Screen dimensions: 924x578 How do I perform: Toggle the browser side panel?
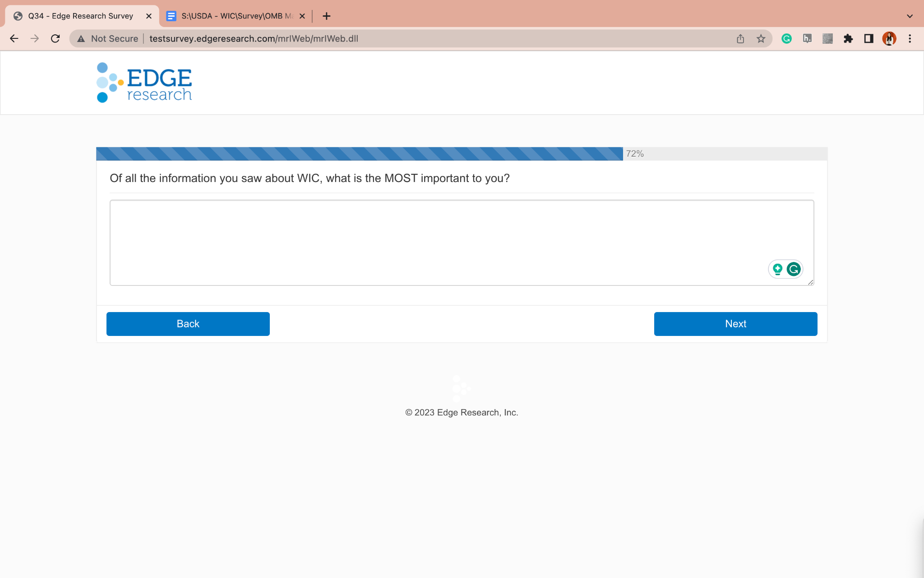point(869,39)
